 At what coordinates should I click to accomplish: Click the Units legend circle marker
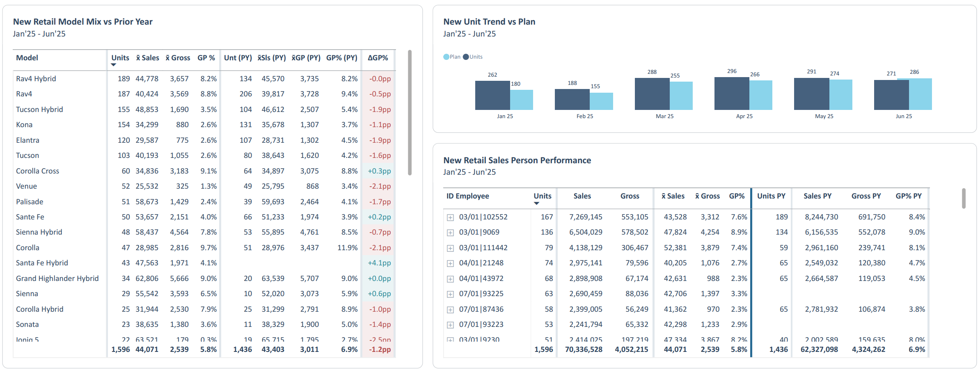pyautogui.click(x=466, y=57)
